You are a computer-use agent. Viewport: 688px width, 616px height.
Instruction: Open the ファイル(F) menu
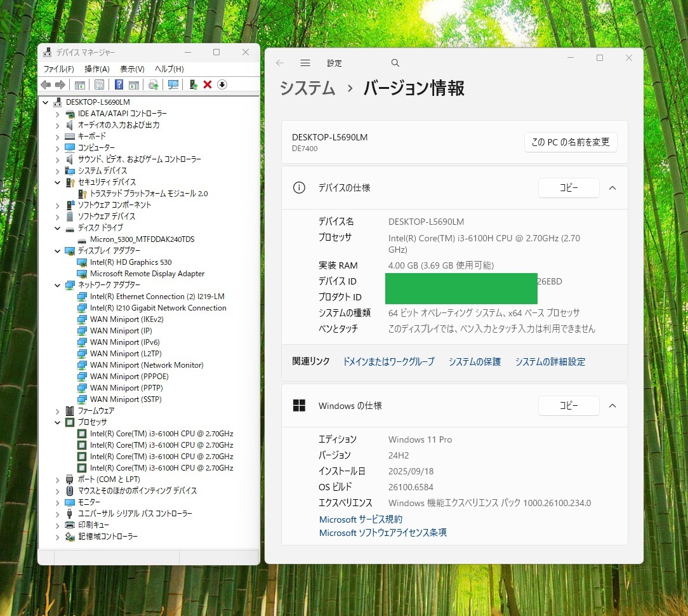pos(58,69)
